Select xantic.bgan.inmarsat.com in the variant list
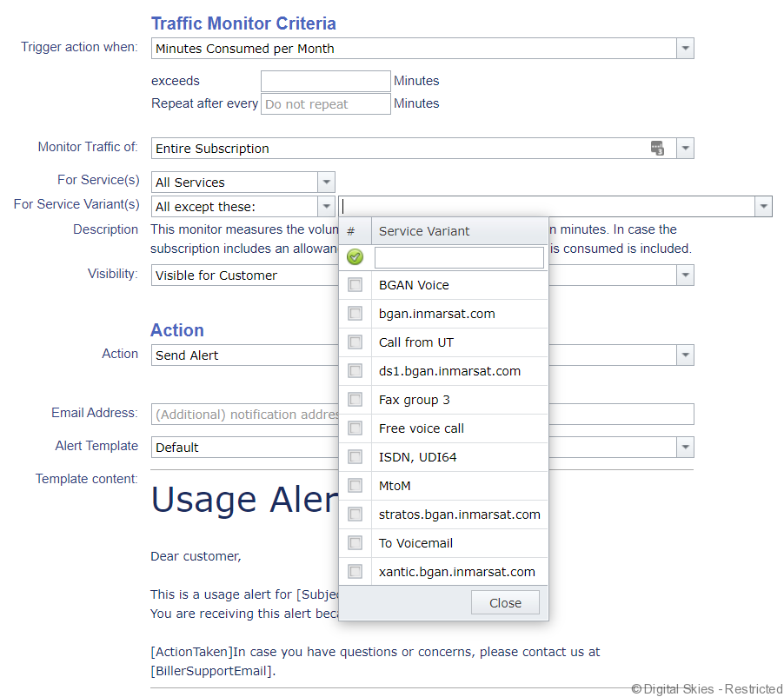The height and width of the screenshot is (697, 784). point(457,572)
